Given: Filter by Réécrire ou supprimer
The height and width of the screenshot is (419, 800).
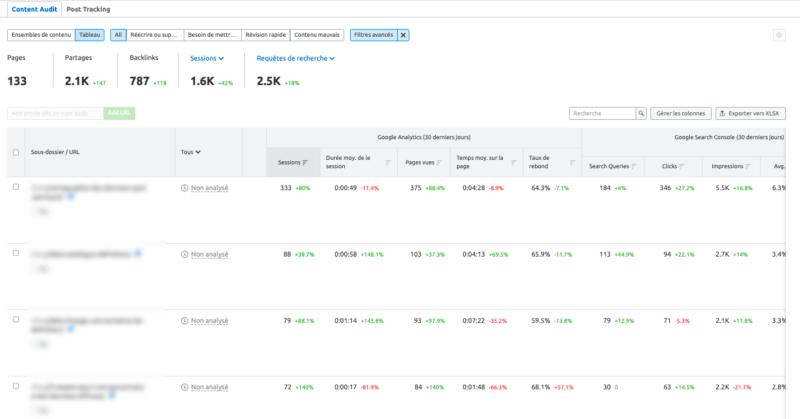Looking at the screenshot, I should 155,35.
